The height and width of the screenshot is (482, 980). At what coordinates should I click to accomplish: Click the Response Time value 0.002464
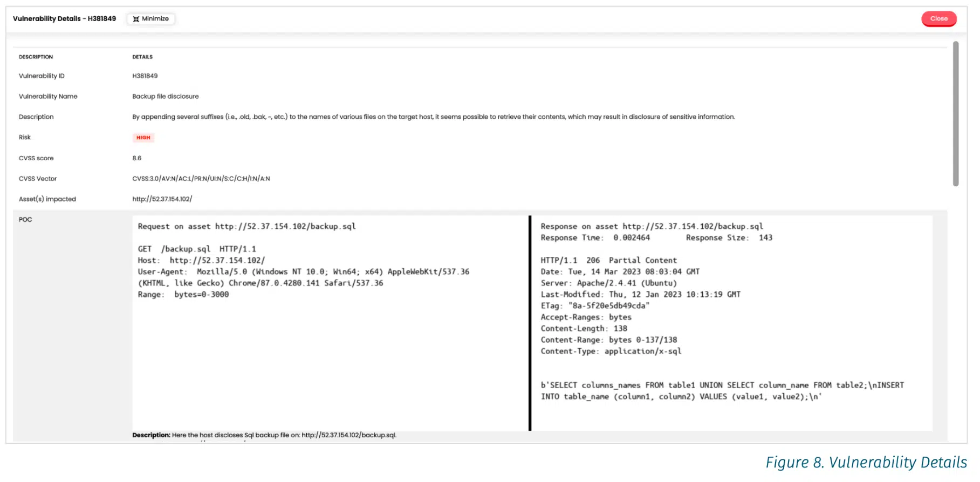(632, 238)
